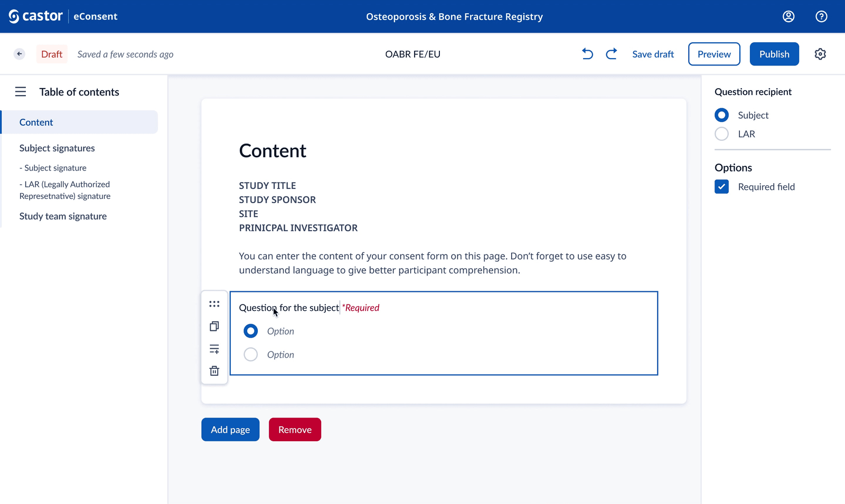The height and width of the screenshot is (504, 845).
Task: Click the Osteoporosis & Bone Fracture Registry title
Action: click(x=454, y=16)
